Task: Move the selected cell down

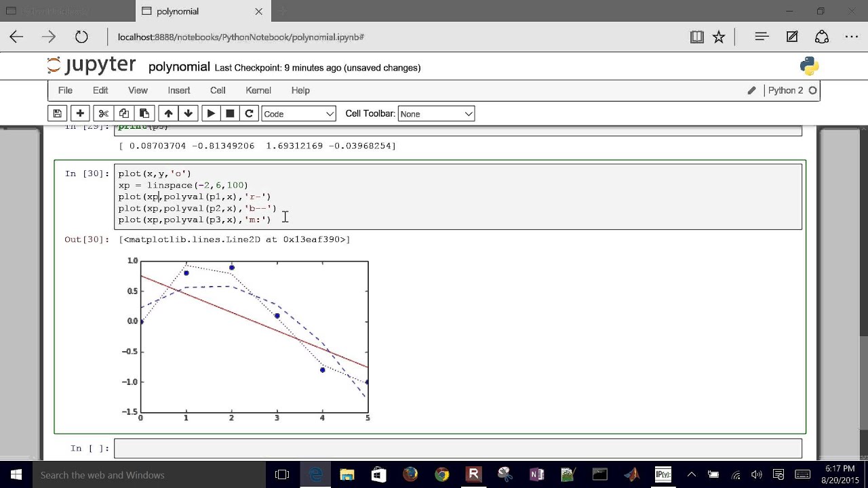Action: coord(189,114)
